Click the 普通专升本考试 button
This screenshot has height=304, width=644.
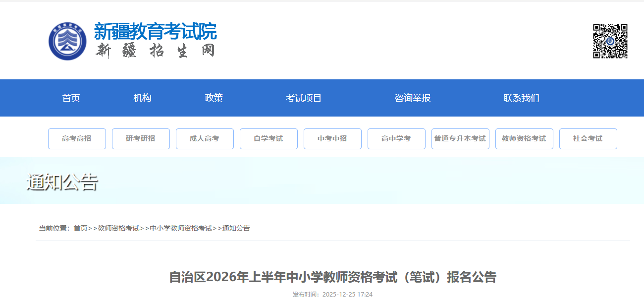click(x=460, y=139)
